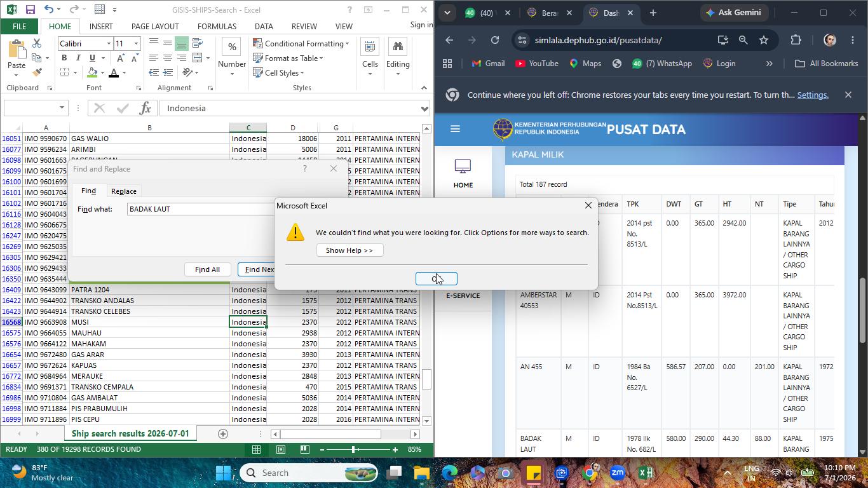Open the Pusat Data hamburger menu
The width and height of the screenshot is (868, 488).
455,129
